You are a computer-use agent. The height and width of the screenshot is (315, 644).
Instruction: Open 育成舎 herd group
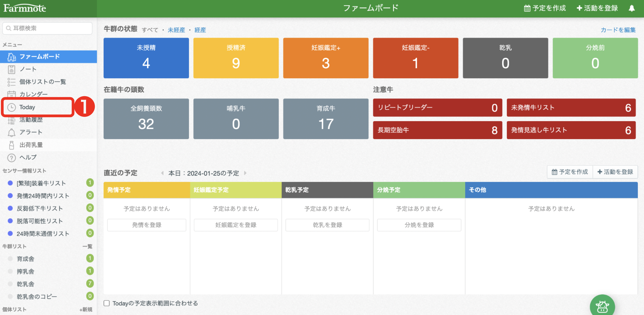48,259
